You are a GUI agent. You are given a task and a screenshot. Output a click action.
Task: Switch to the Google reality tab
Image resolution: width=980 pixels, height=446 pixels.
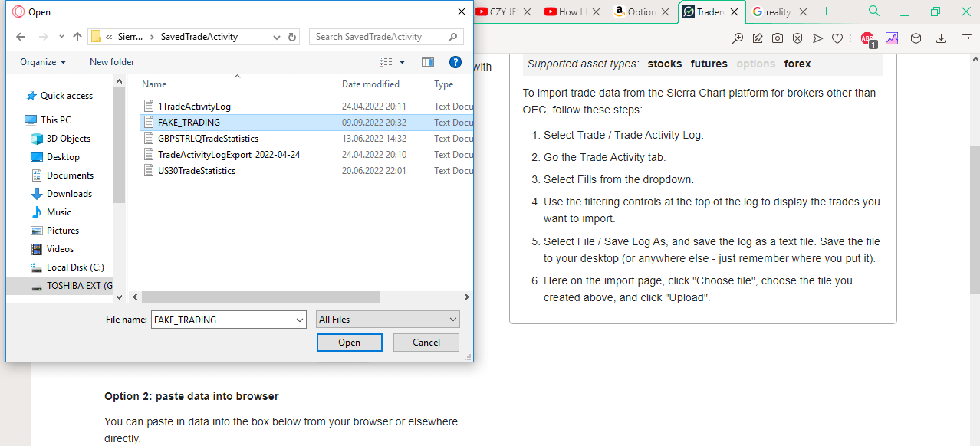click(778, 11)
